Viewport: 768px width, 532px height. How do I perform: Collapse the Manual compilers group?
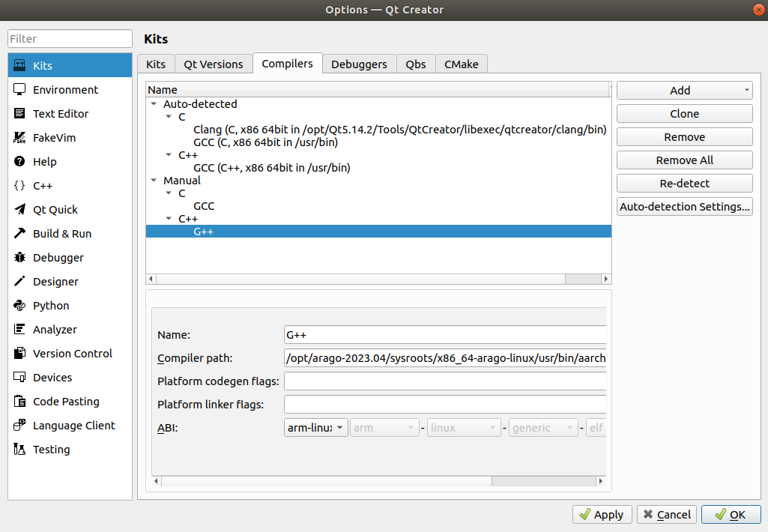click(154, 181)
